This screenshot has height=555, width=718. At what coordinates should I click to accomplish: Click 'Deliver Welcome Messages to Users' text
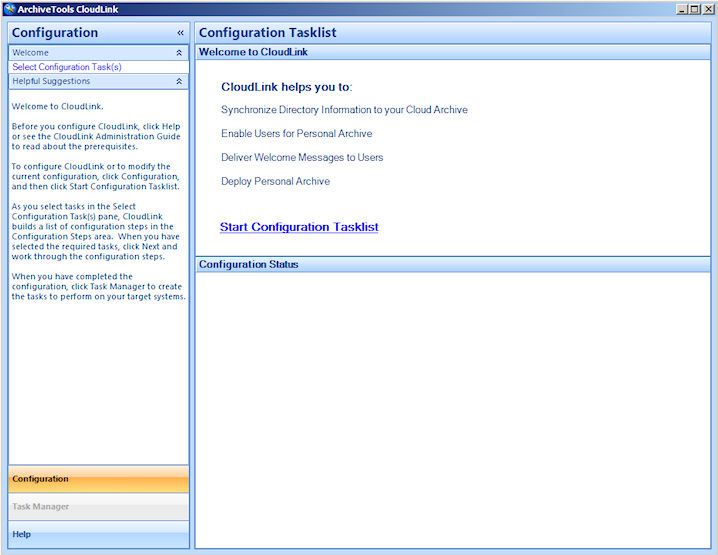[302, 158]
